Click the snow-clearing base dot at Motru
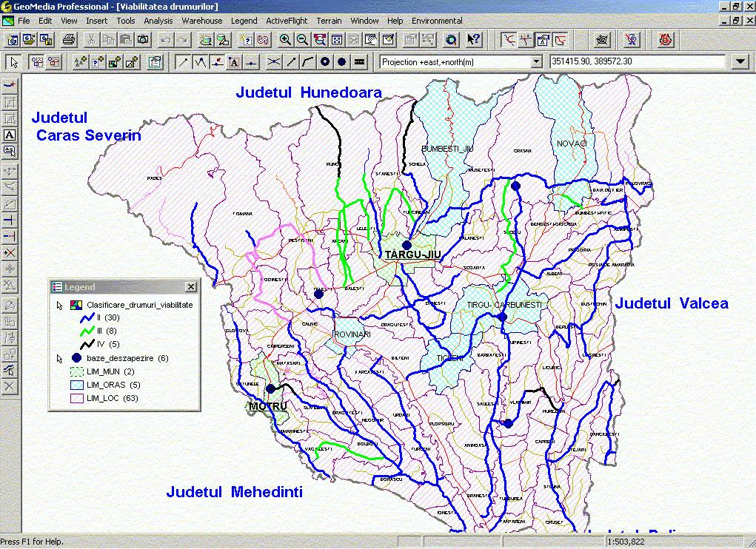The height and width of the screenshot is (549, 756). tap(271, 388)
